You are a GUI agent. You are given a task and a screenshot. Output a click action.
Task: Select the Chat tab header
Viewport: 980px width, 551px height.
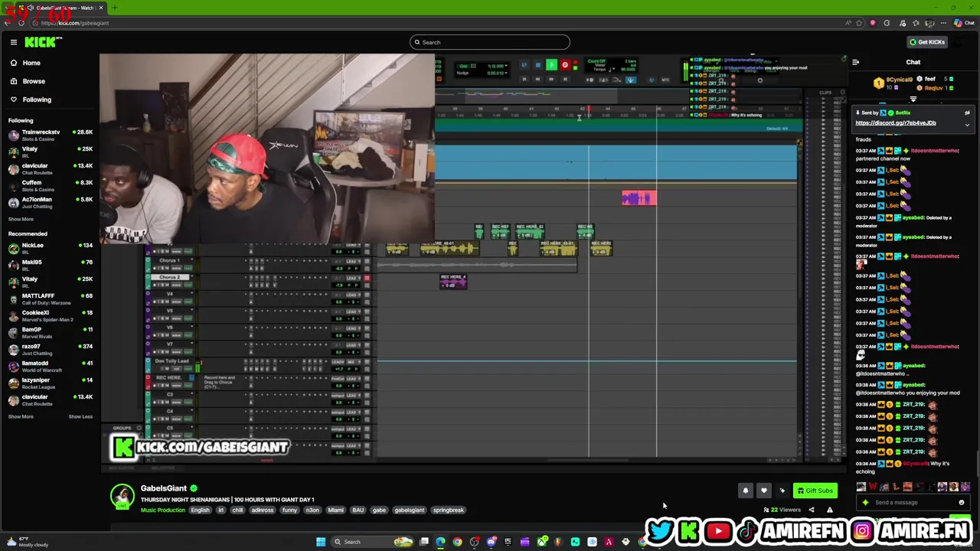click(913, 63)
